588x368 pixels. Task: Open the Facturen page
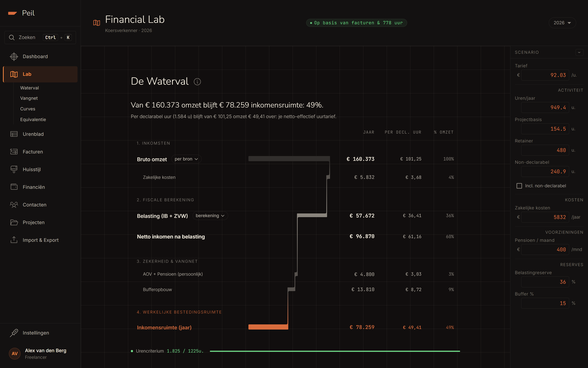tap(40, 152)
